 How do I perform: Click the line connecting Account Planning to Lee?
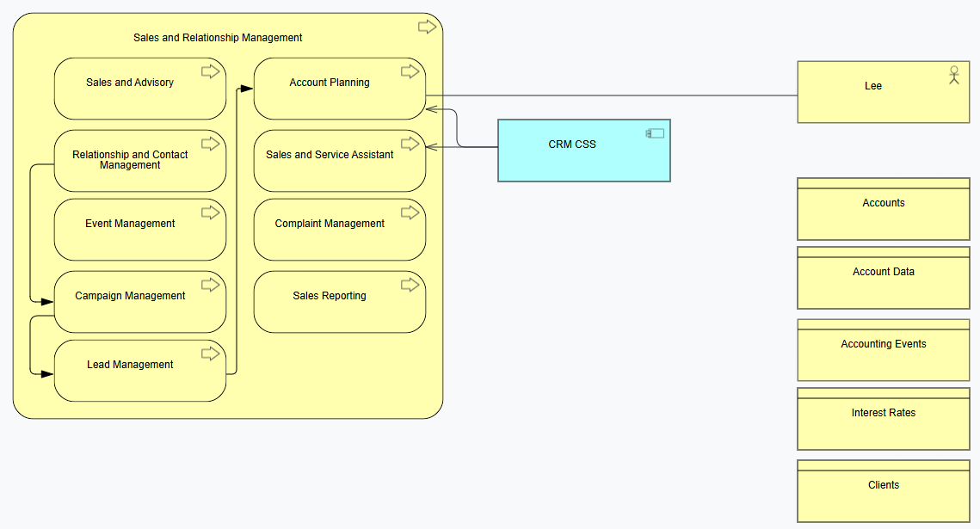(611, 95)
